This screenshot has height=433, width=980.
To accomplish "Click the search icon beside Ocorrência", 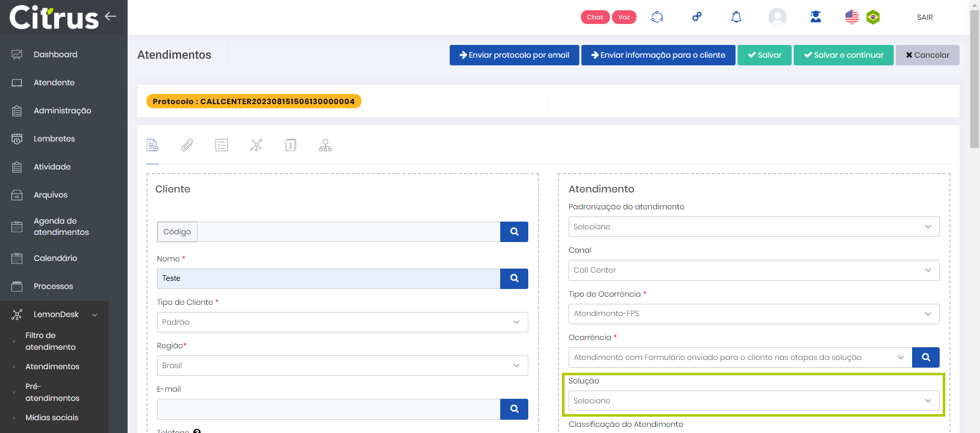I will tap(925, 357).
